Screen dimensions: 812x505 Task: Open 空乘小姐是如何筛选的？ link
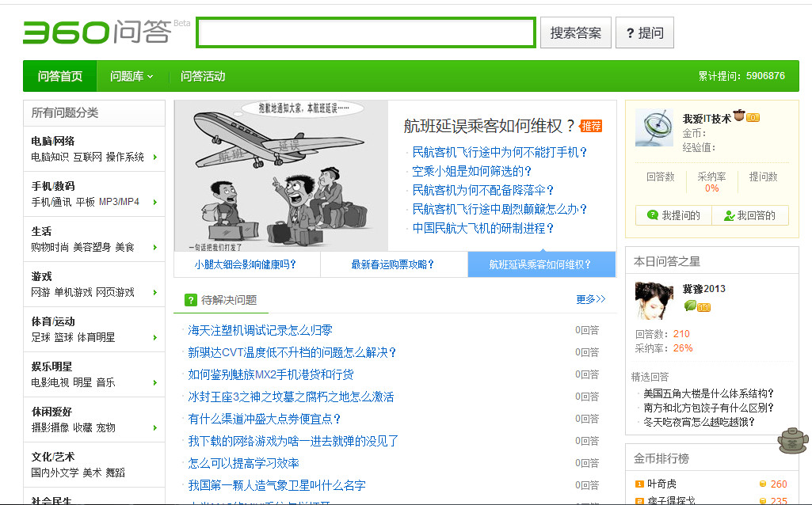click(x=472, y=171)
